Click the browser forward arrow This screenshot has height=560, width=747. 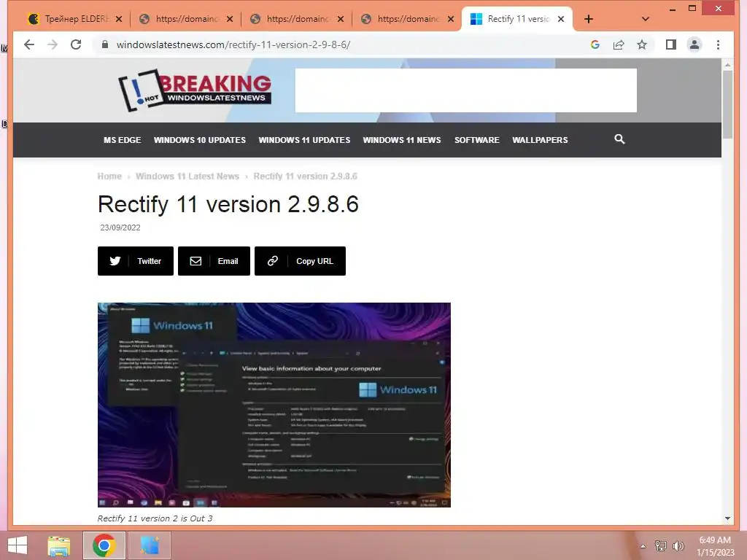click(53, 44)
